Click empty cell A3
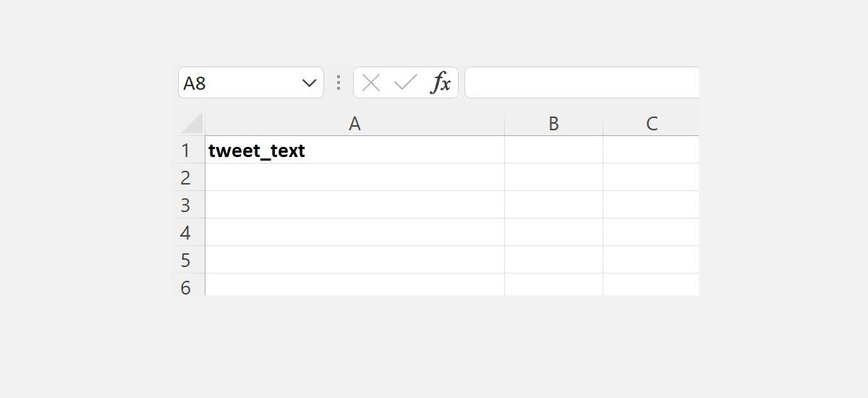Screen dimensions: 868x398 pos(354,205)
